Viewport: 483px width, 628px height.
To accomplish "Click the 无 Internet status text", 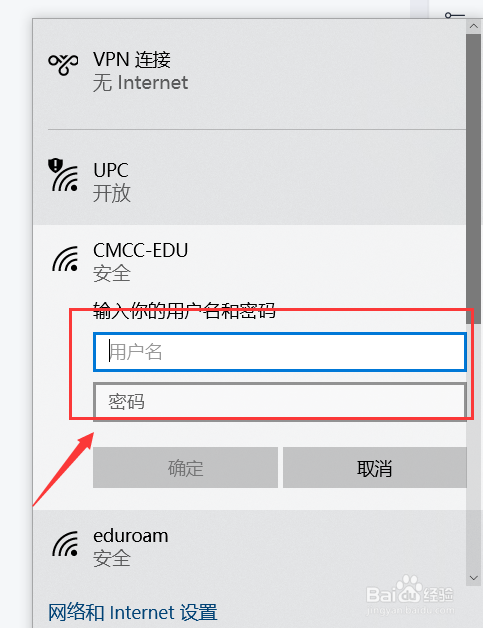I will (140, 83).
